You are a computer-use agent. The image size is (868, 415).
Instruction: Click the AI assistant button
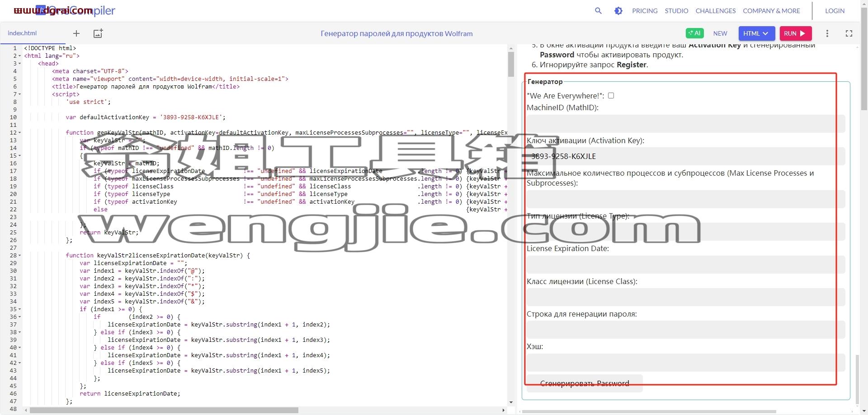(x=694, y=33)
